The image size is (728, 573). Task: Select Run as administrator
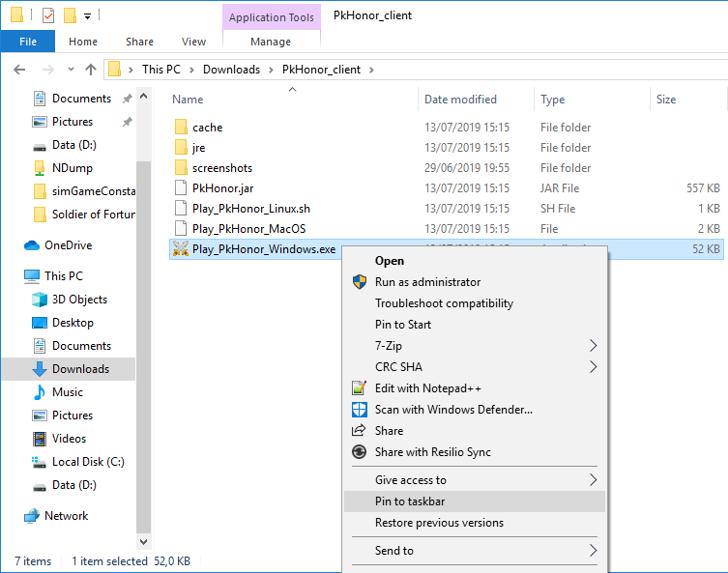coord(427,282)
